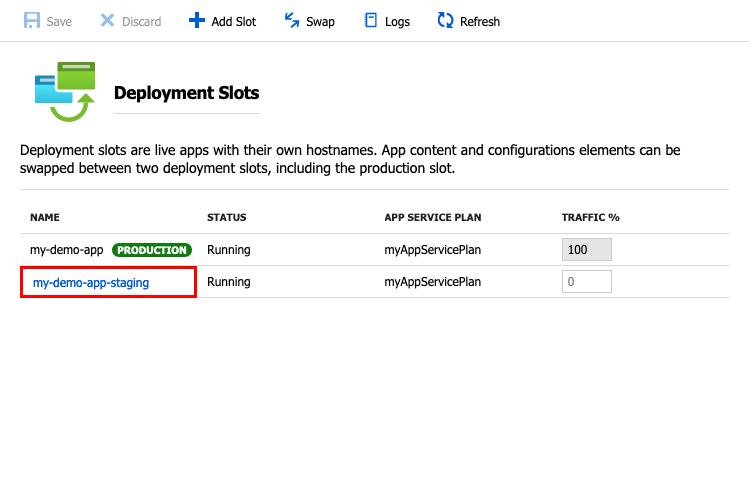Open the Logs notebook icon

371,20
